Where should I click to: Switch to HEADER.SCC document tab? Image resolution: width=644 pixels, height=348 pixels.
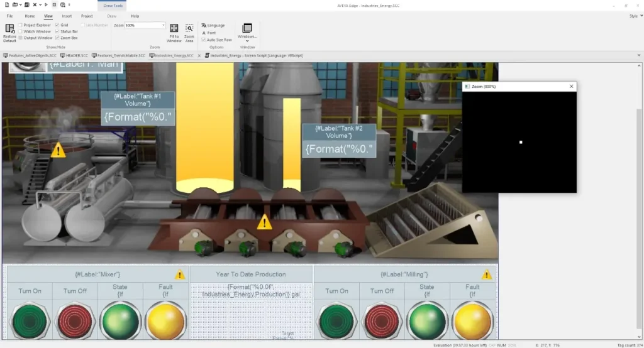point(74,55)
